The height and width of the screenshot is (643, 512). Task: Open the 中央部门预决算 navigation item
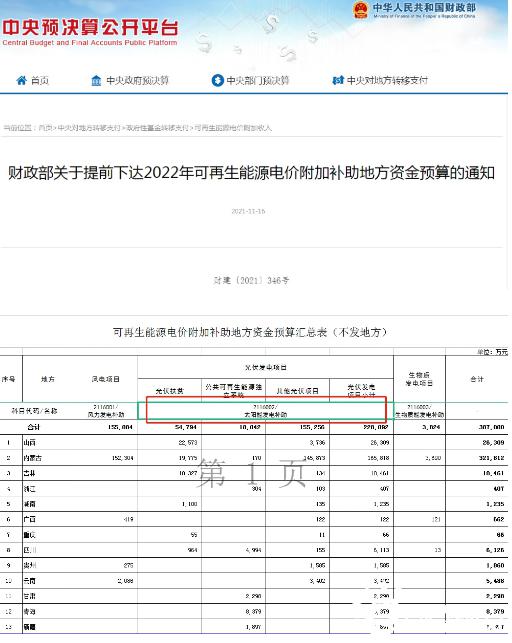[x=258, y=80]
